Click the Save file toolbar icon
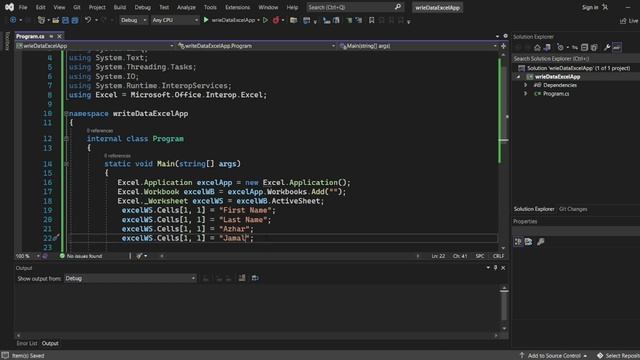Viewport: 640px width, 360px height. (65, 20)
